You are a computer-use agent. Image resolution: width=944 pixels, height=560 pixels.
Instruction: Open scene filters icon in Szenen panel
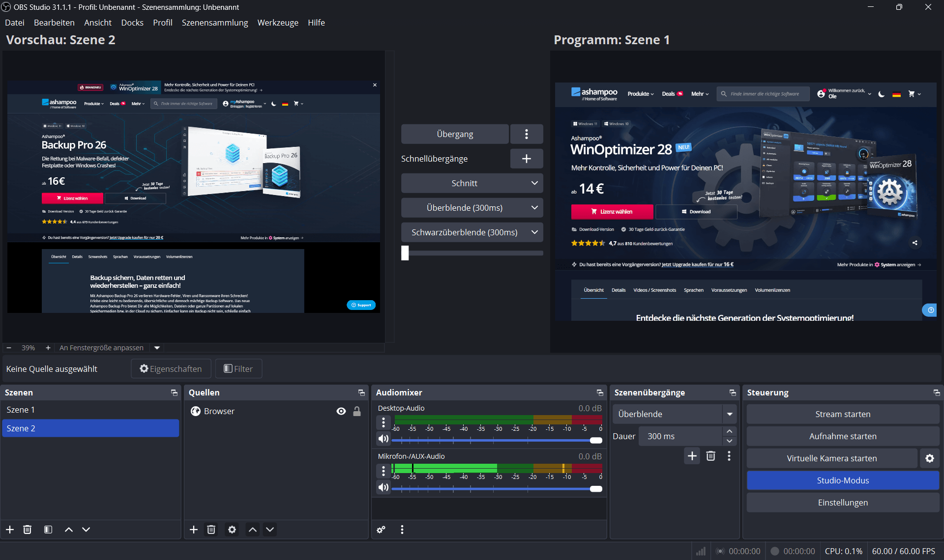[48, 530]
